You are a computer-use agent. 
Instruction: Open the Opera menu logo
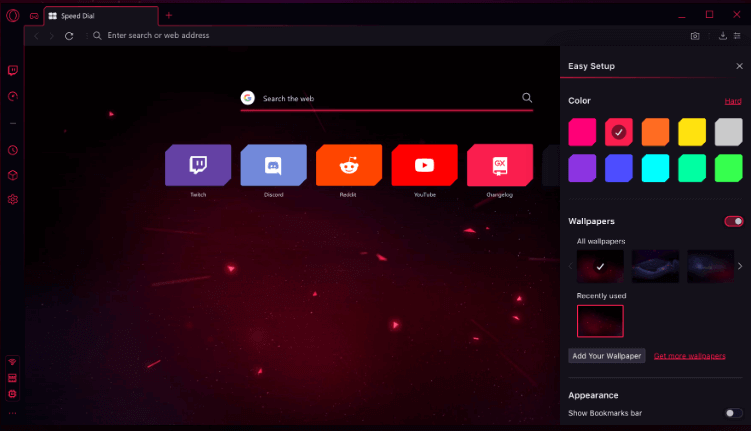[x=12, y=15]
